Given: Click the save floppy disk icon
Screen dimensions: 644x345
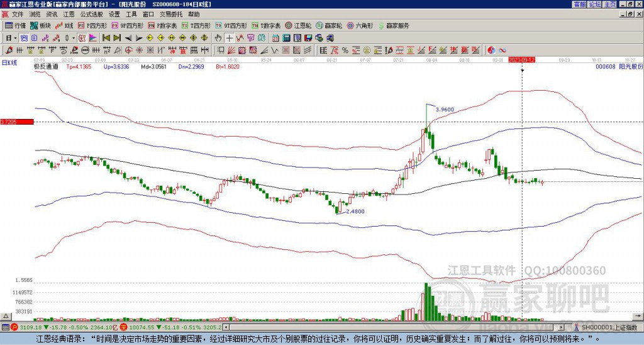Looking at the screenshot, I should 308,38.
